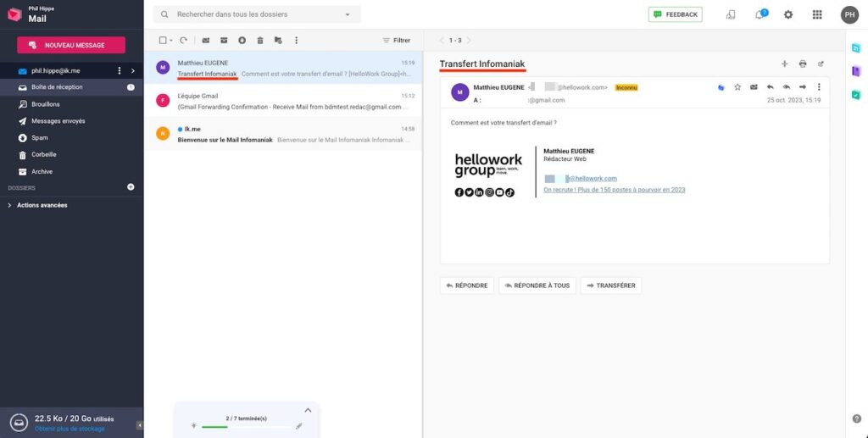Star the Transfert Infomaniak message
Screen dimensions: 868x438
tap(737, 86)
